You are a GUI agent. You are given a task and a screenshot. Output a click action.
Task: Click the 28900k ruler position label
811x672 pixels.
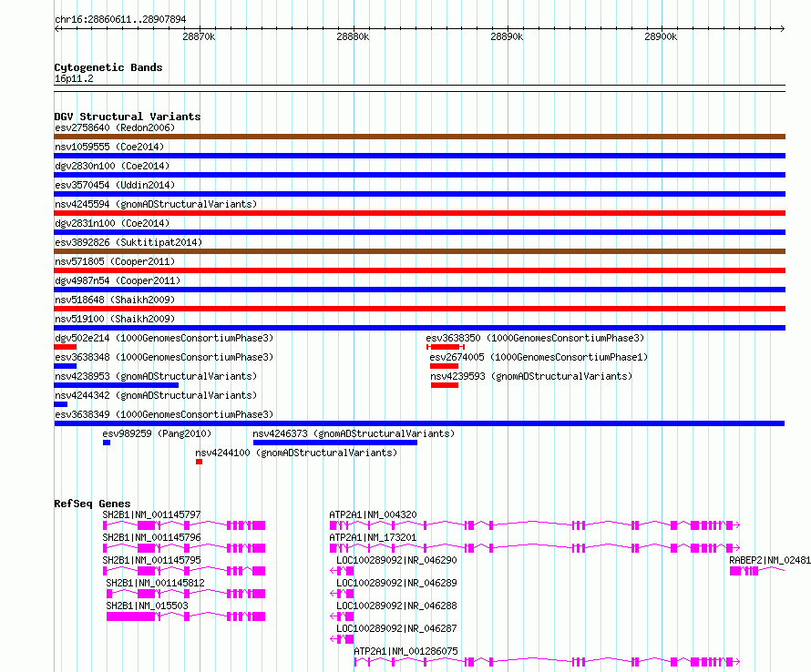point(661,36)
